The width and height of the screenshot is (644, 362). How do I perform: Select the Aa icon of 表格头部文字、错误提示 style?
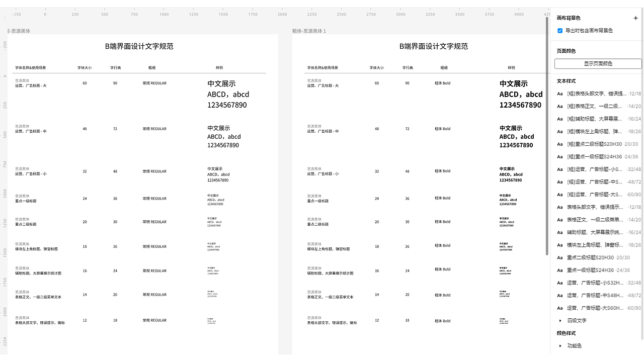click(x=560, y=207)
